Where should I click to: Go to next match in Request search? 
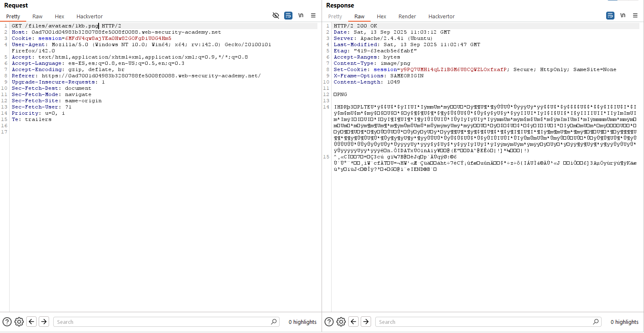pos(44,322)
